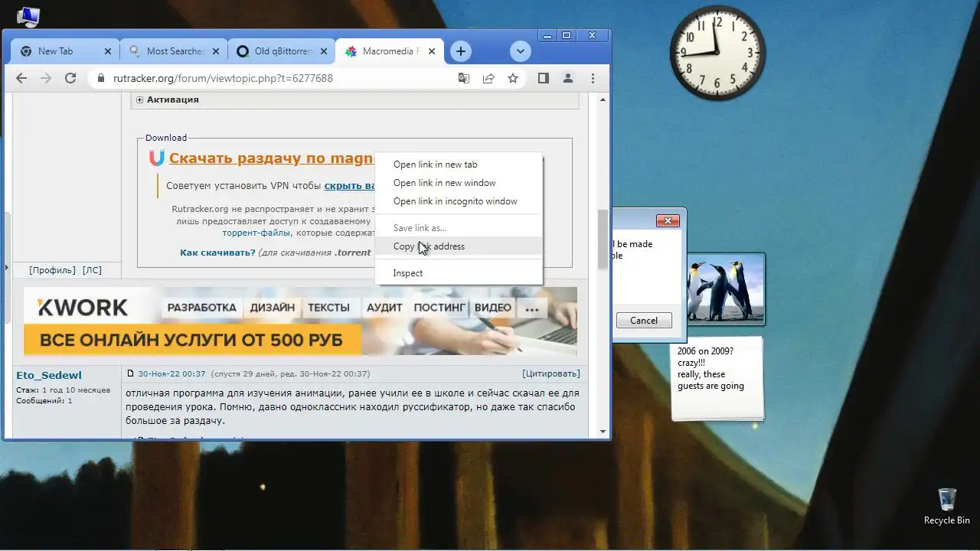This screenshot has height=551, width=980.
Task: Switch to the Old qBittorrent tab
Action: [279, 51]
